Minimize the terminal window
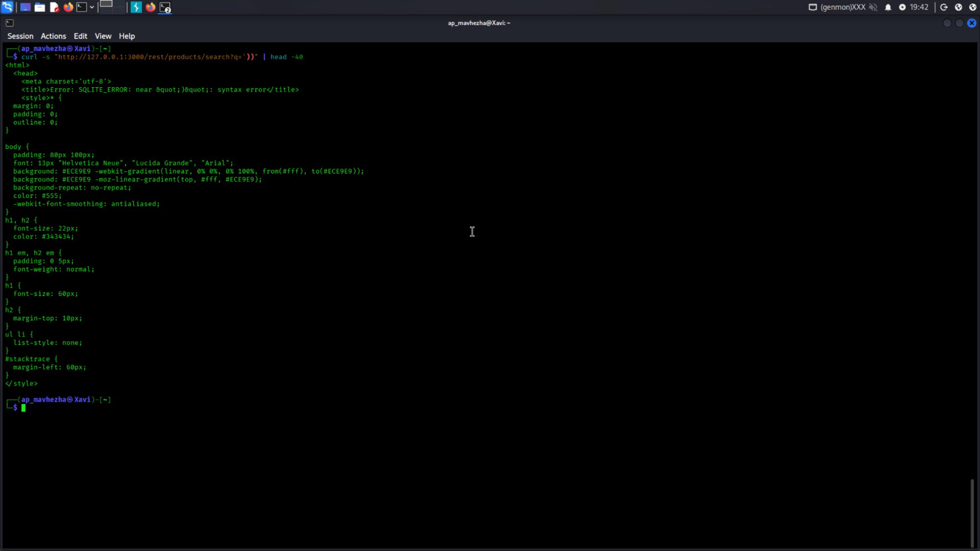 [x=947, y=23]
